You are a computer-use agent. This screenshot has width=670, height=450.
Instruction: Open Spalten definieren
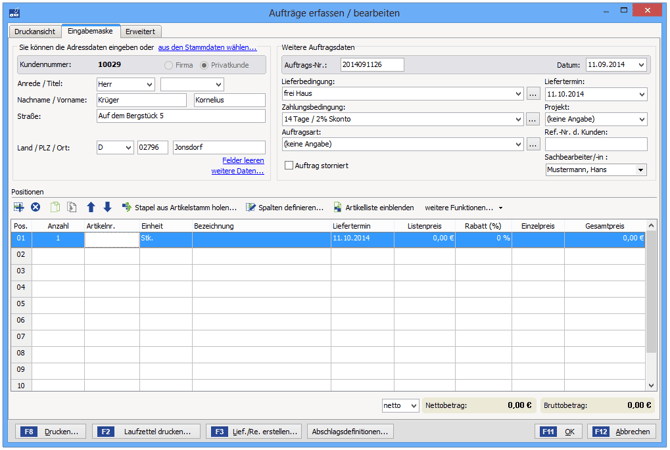(x=285, y=207)
